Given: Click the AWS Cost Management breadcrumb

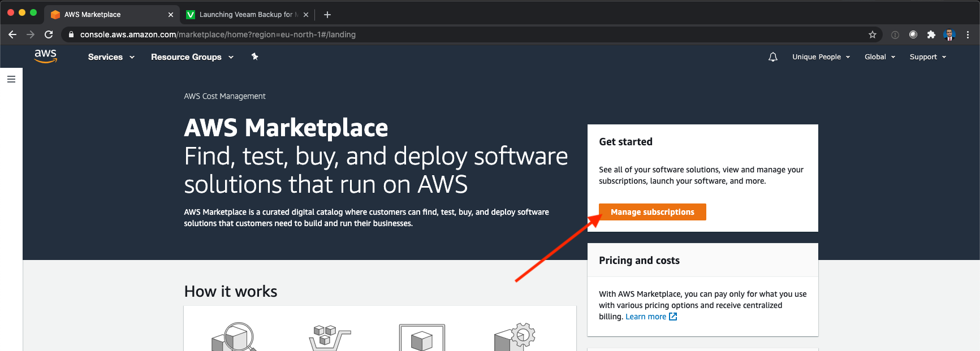Looking at the screenshot, I should pyautogui.click(x=225, y=96).
